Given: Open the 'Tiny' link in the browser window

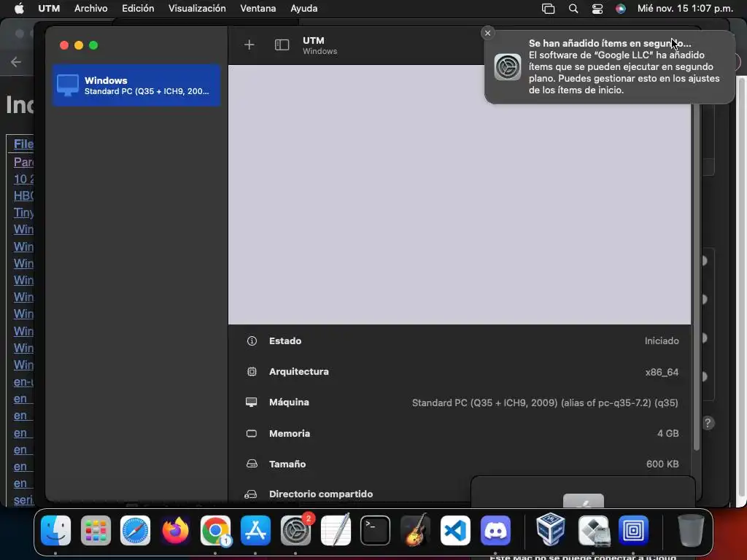Looking at the screenshot, I should [23, 212].
